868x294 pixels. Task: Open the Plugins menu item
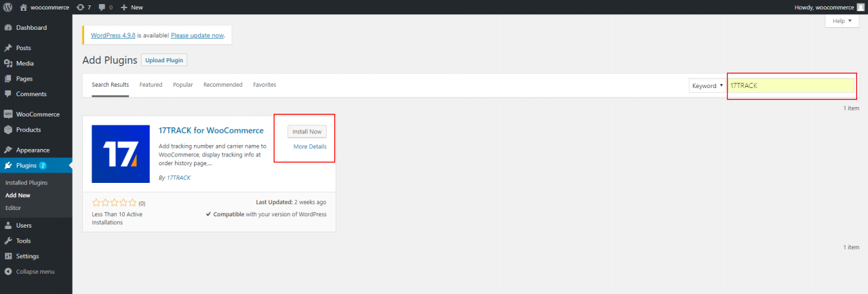pyautogui.click(x=36, y=165)
